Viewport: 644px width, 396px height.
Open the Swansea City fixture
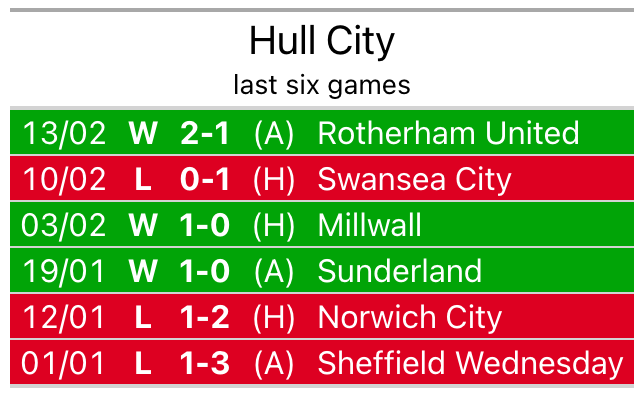[x=322, y=179]
